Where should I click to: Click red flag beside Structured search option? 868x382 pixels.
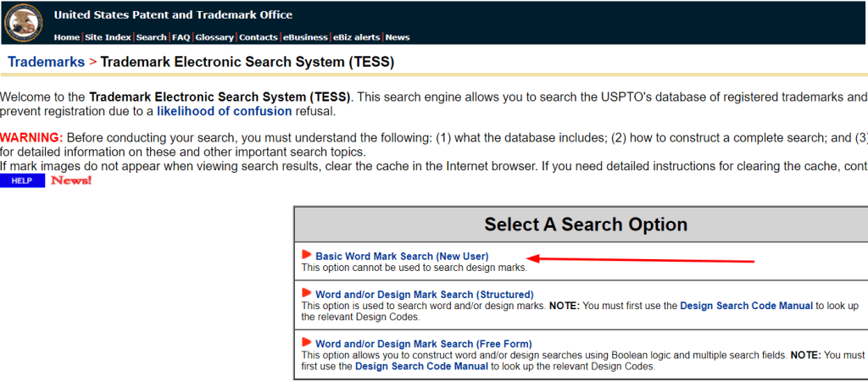click(x=307, y=292)
